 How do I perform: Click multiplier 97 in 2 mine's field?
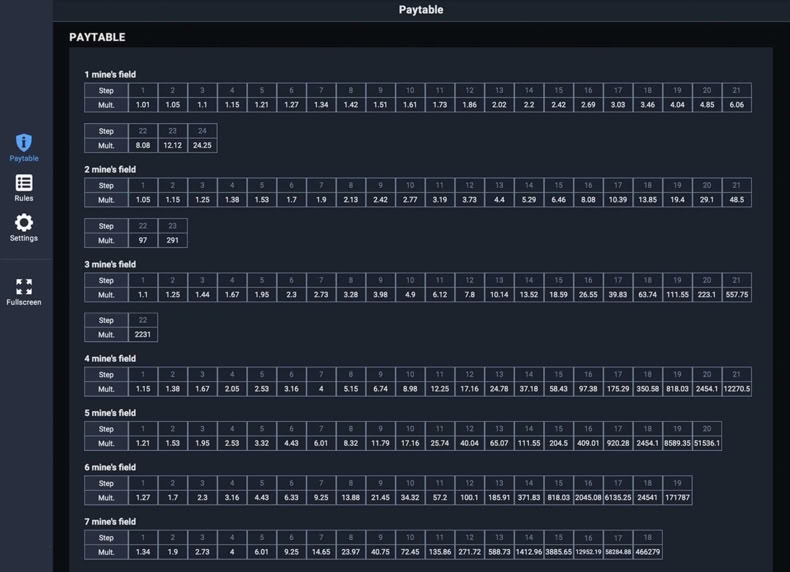(143, 240)
